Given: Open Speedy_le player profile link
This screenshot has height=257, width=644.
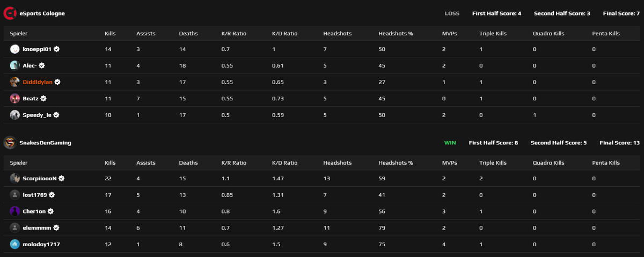Looking at the screenshot, I should 37,115.
